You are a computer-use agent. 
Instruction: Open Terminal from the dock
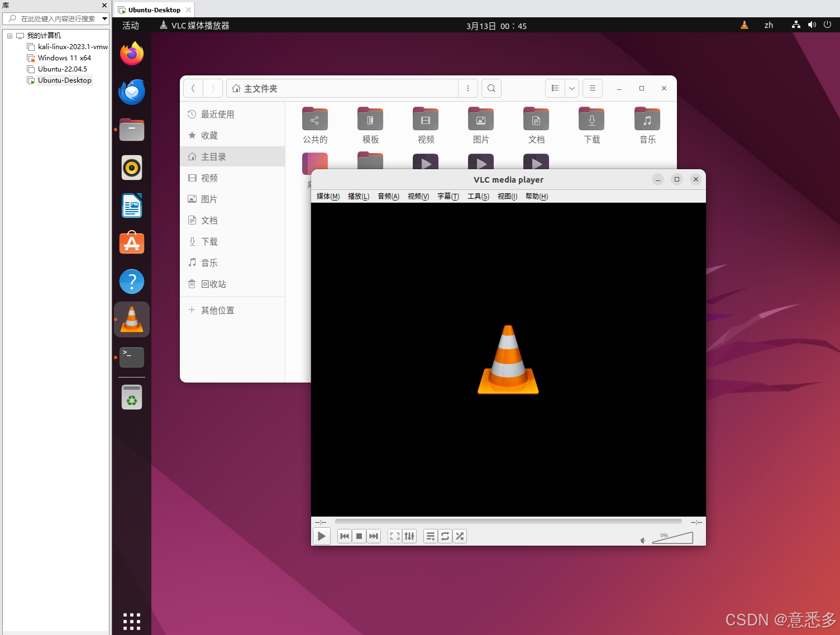132,357
